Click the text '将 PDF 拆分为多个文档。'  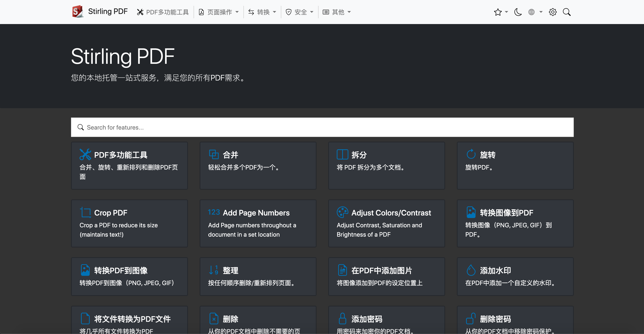pyautogui.click(x=370, y=167)
